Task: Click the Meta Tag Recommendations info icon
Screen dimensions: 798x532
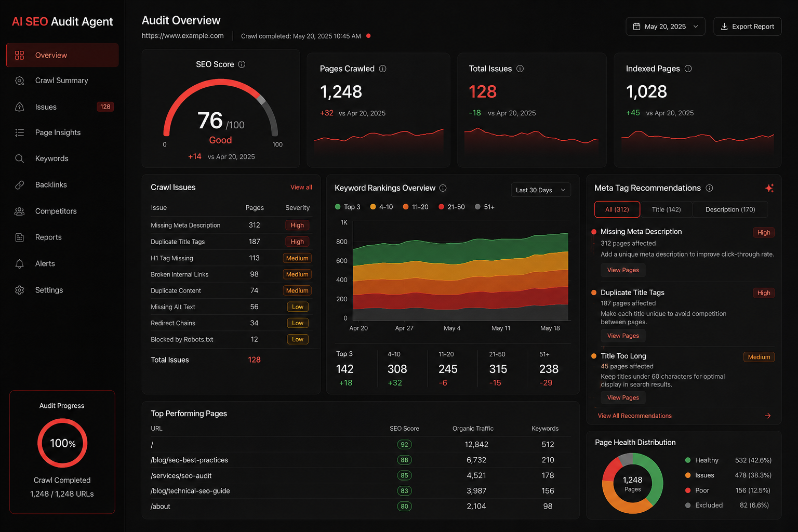Action: click(x=709, y=188)
